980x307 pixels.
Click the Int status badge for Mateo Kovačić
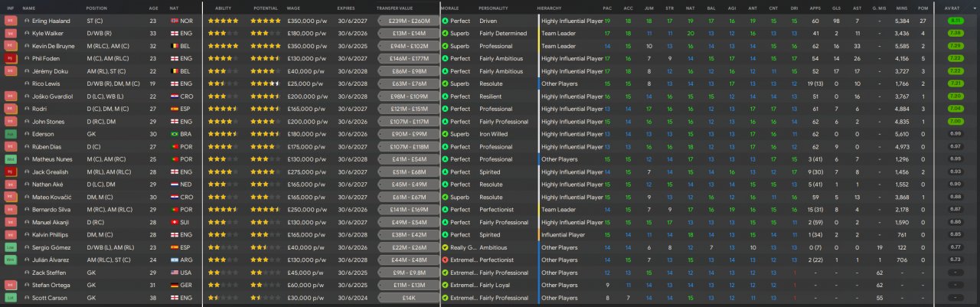coord(10,197)
